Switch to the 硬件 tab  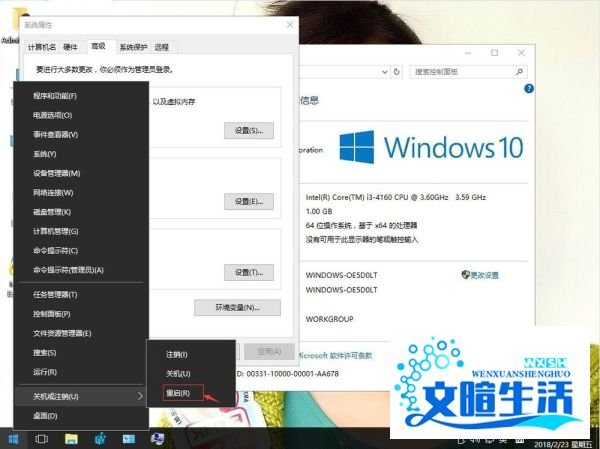point(71,47)
